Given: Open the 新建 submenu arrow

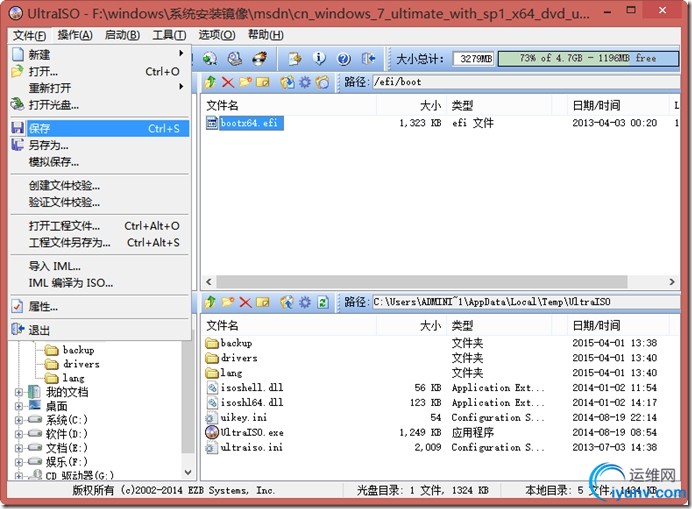Looking at the screenshot, I should coord(181,53).
